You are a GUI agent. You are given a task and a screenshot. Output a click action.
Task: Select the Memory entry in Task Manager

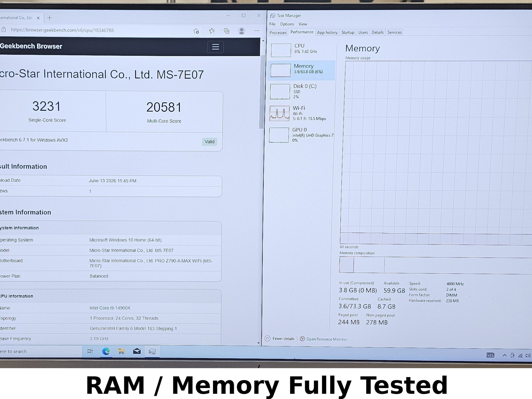pos(301,70)
